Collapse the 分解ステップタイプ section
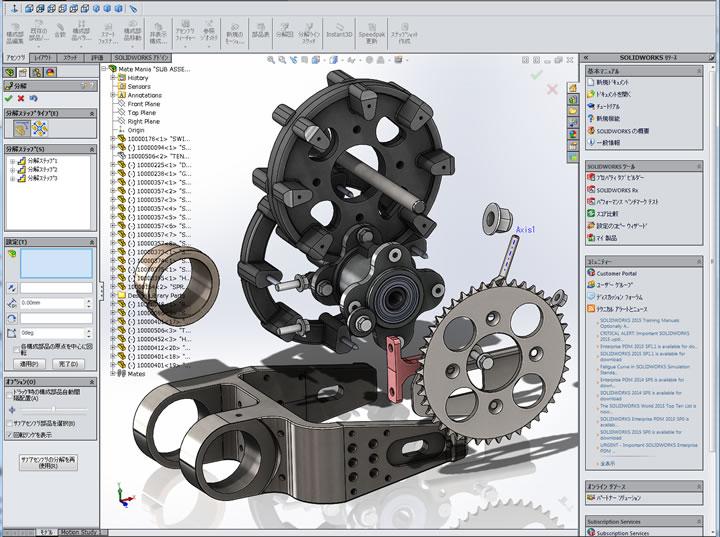 [x=92, y=113]
